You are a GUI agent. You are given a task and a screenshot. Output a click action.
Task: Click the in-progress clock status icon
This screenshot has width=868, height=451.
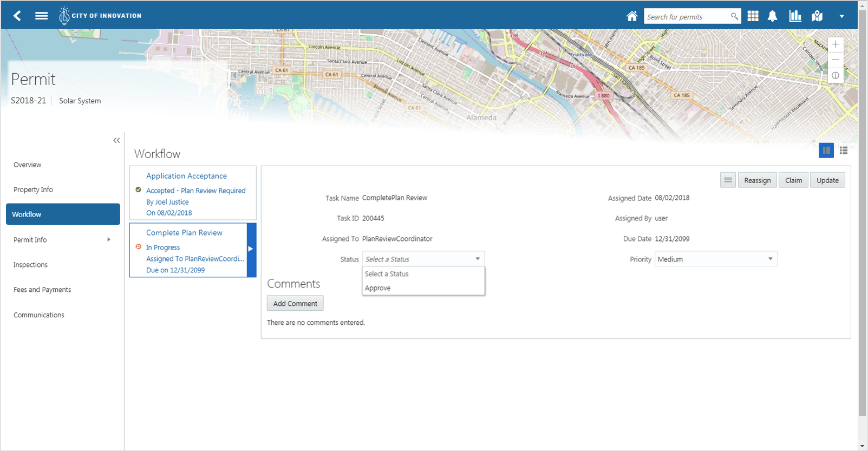139,247
